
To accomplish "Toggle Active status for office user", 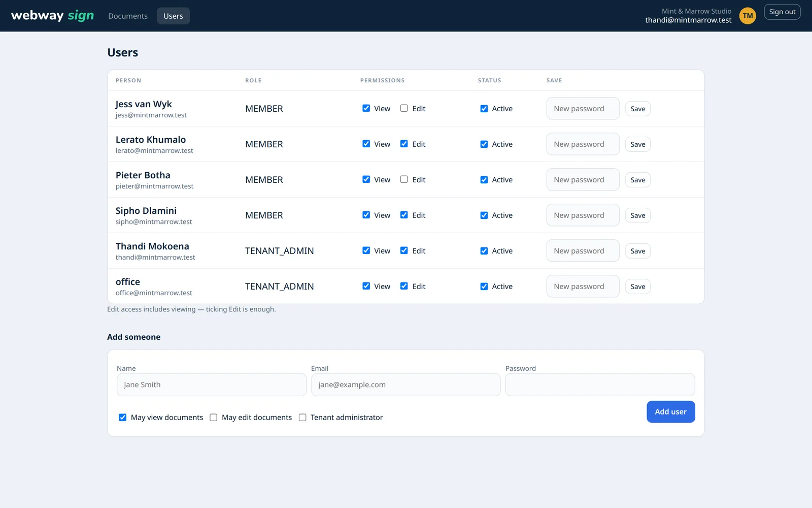I will [x=484, y=287].
